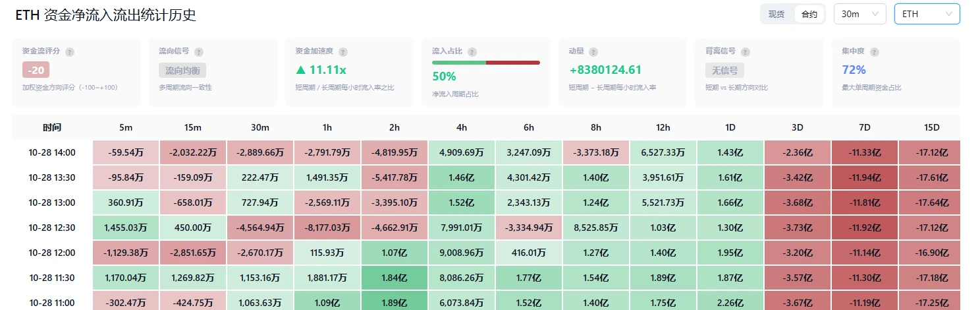980x310 pixels.
Task: Click help icon beside 资金加速度
Action: click(343, 51)
